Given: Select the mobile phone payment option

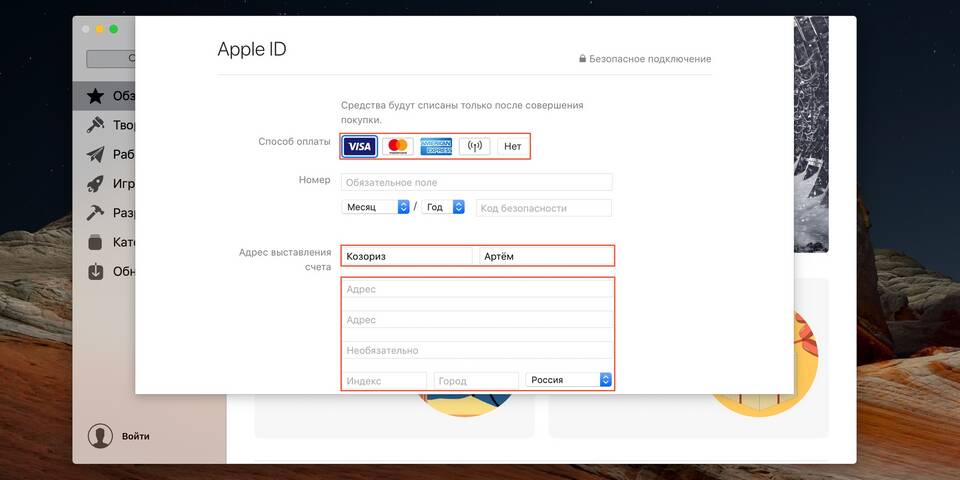Looking at the screenshot, I should click(x=474, y=146).
